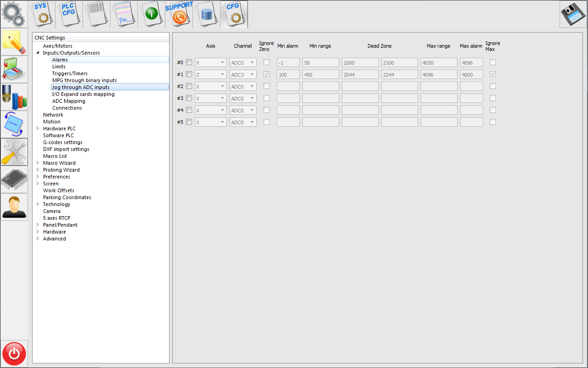Open the user profile sidebar icon
The height and width of the screenshot is (368, 588).
point(14,207)
